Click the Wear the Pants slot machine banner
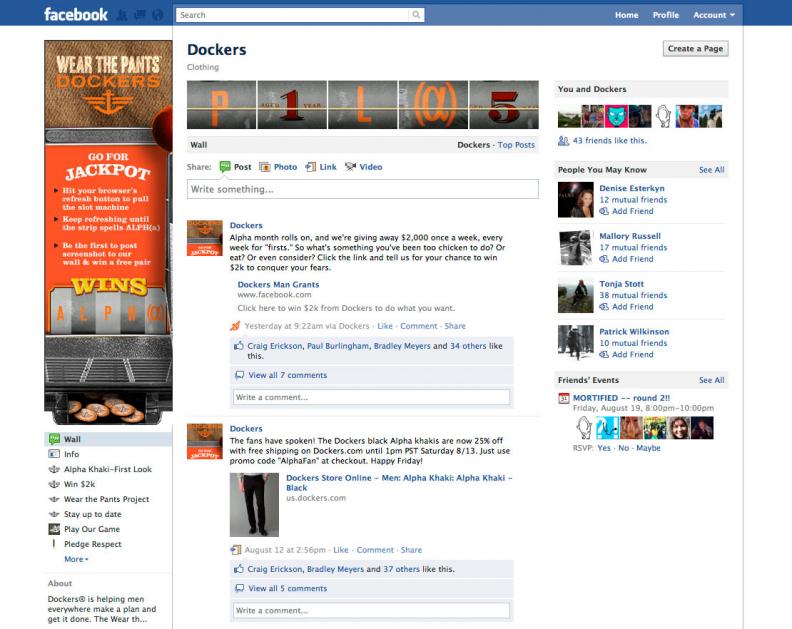792x629 pixels. [x=108, y=232]
